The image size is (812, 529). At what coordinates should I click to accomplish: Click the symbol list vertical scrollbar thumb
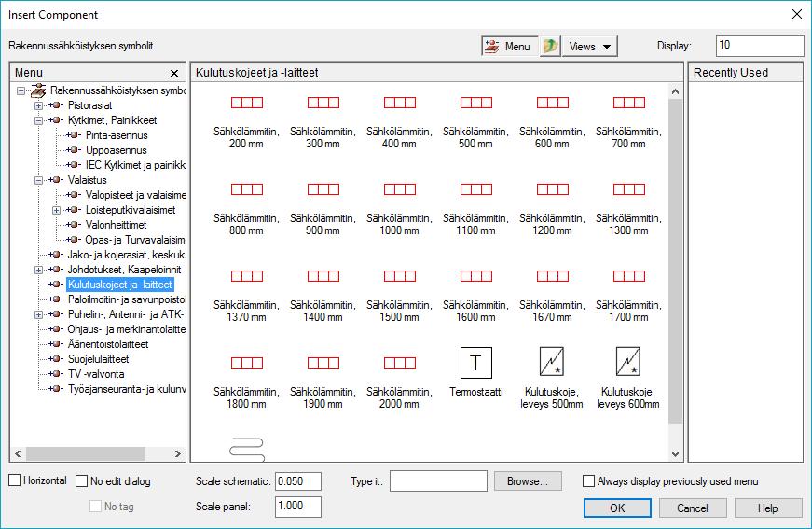tap(675, 261)
